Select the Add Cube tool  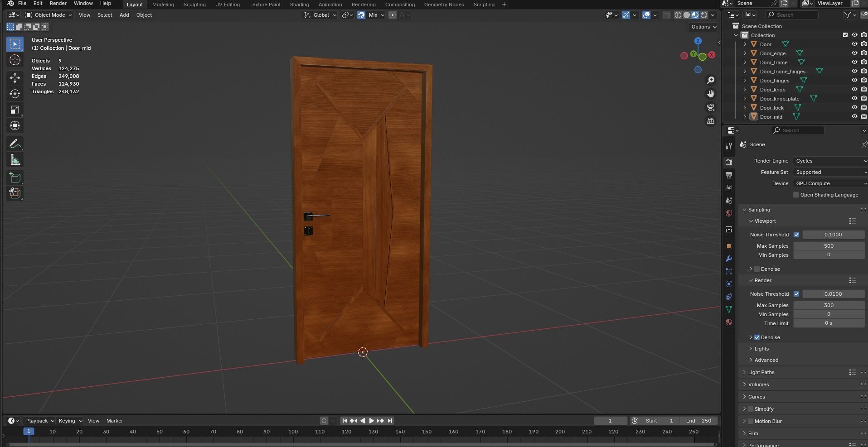pyautogui.click(x=15, y=178)
